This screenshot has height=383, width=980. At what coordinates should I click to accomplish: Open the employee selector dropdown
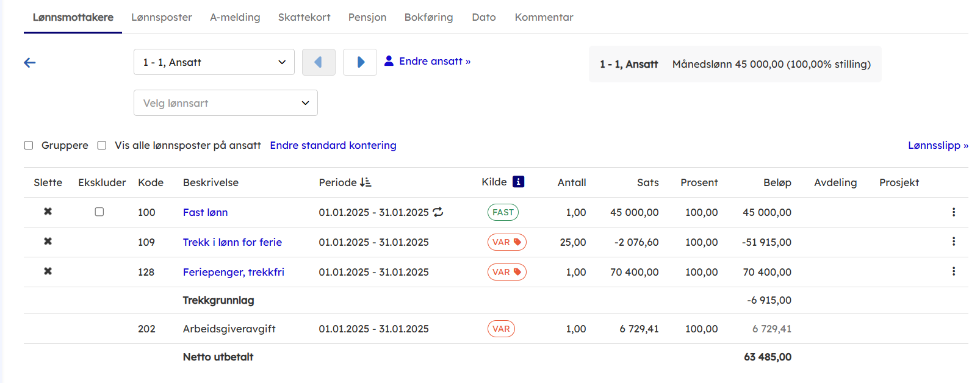214,62
